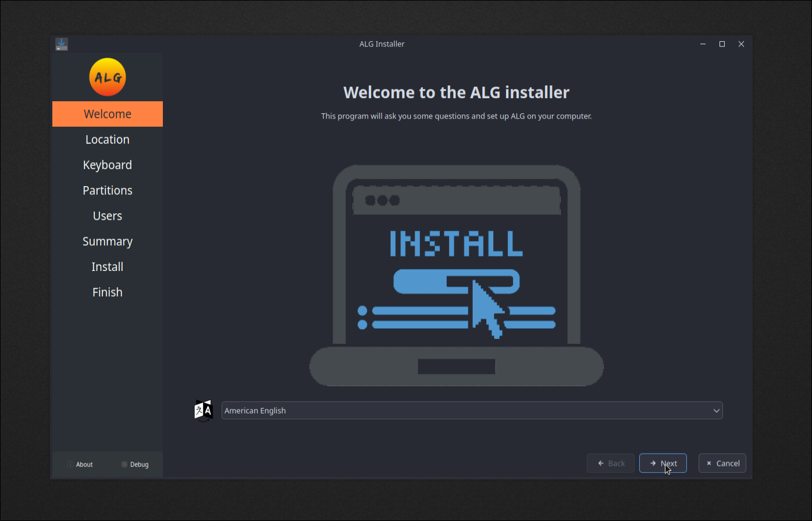The height and width of the screenshot is (521, 812).
Task: Toggle the Debug button
Action: pos(135,465)
